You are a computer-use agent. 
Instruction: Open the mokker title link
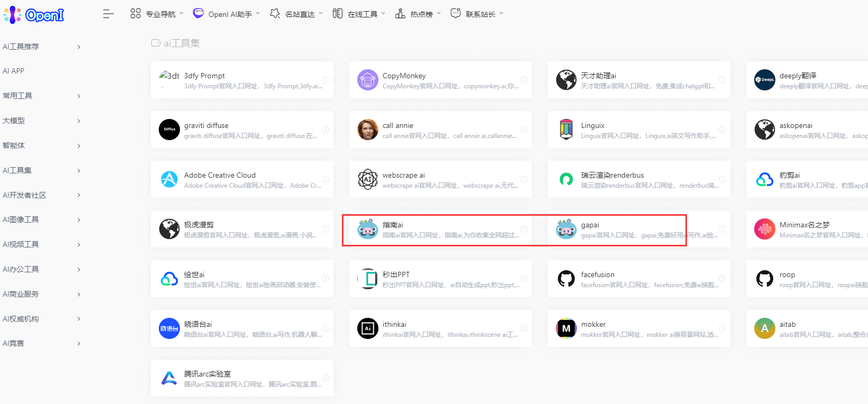click(x=593, y=324)
